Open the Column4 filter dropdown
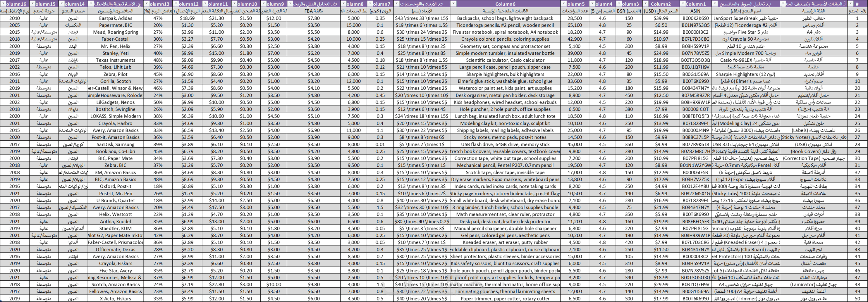This screenshot has height=302, width=868. click(x=592, y=4)
